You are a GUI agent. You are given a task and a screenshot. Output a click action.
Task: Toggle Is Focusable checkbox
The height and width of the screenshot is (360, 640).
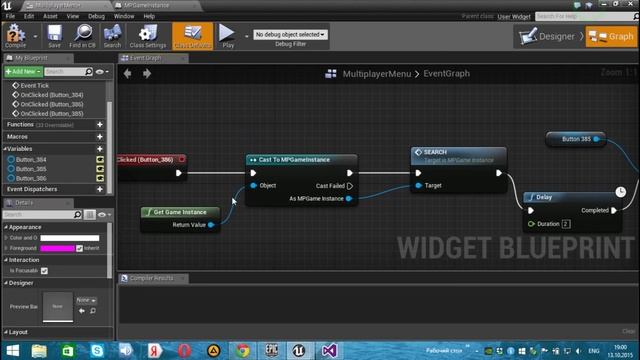click(x=44, y=271)
